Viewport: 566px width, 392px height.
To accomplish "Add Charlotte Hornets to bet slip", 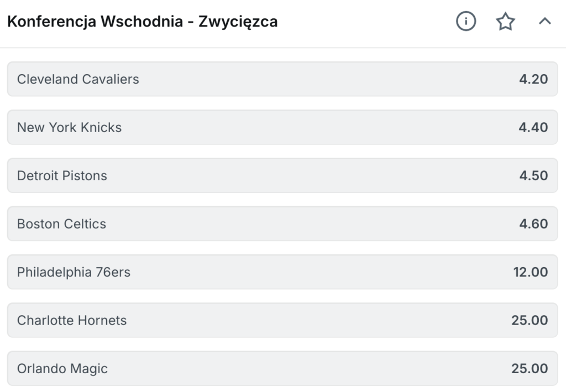I will click(282, 320).
